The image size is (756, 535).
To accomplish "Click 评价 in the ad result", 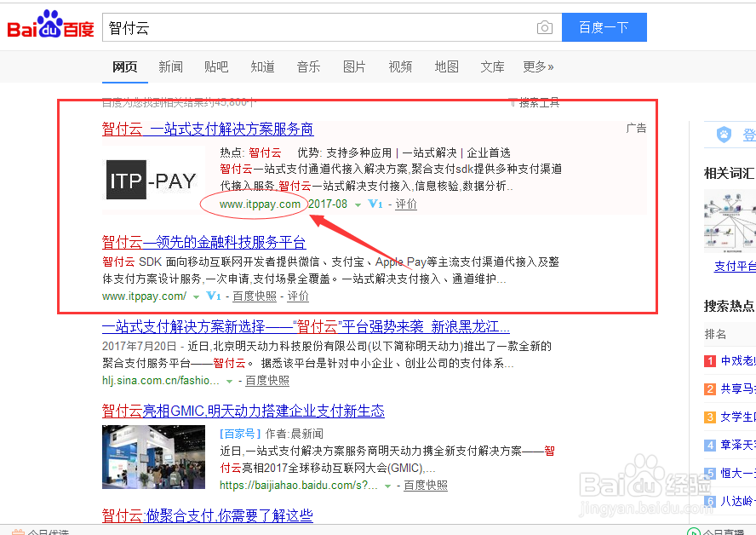I will 406,204.
